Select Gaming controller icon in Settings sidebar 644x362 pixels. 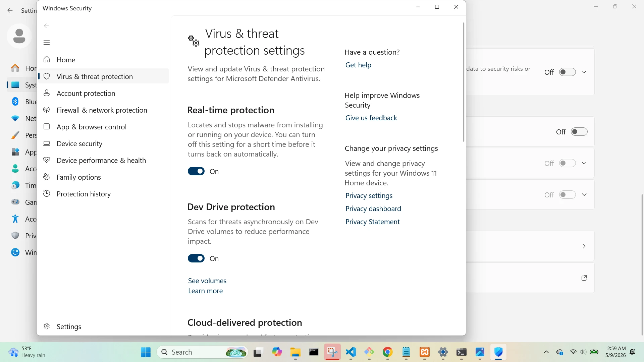(15, 202)
